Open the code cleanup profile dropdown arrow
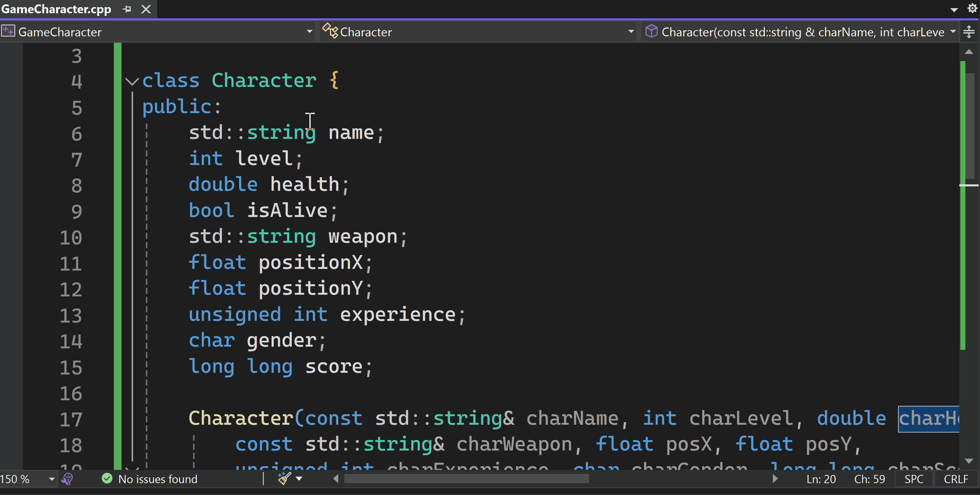Viewport: 980px width, 495px height. [x=300, y=479]
